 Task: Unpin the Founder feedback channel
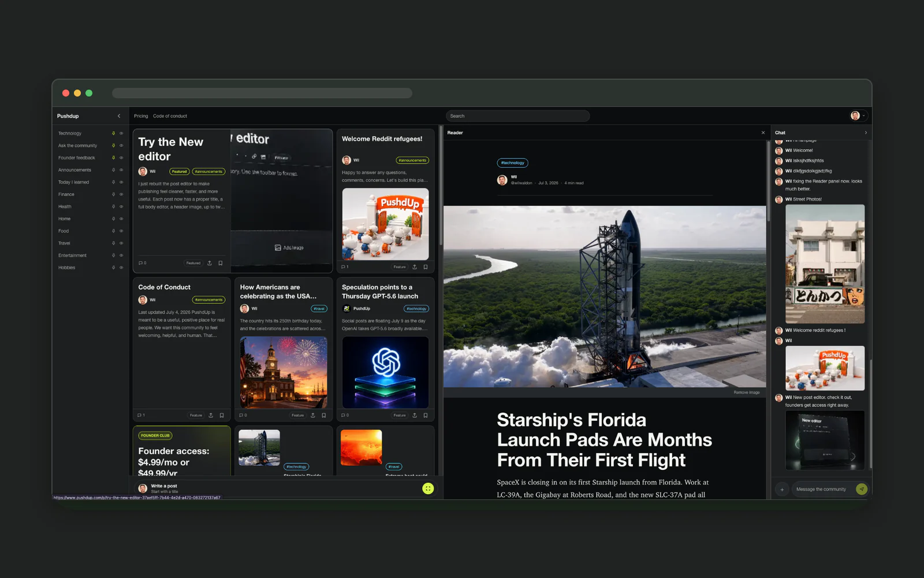(113, 158)
